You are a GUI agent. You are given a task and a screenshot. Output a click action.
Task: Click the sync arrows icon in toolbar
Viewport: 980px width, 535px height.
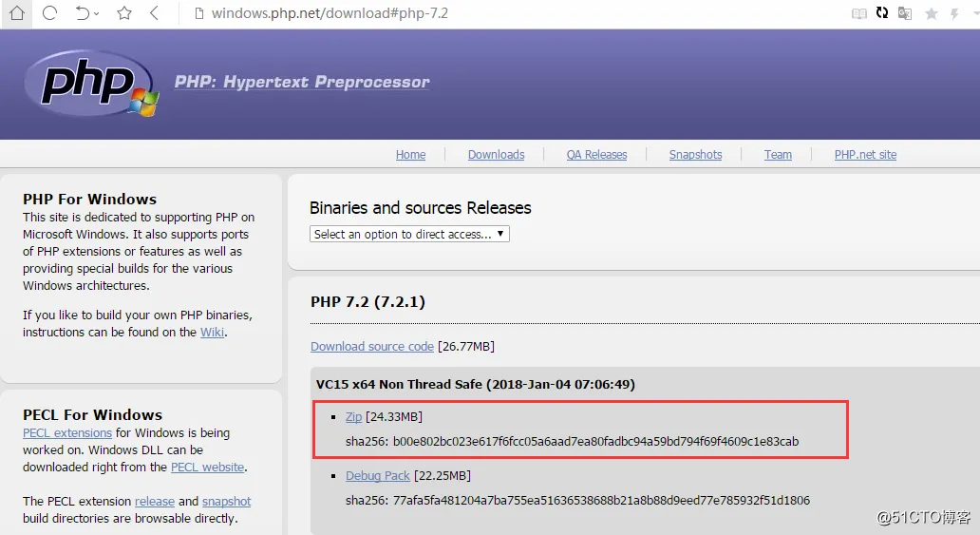click(882, 12)
